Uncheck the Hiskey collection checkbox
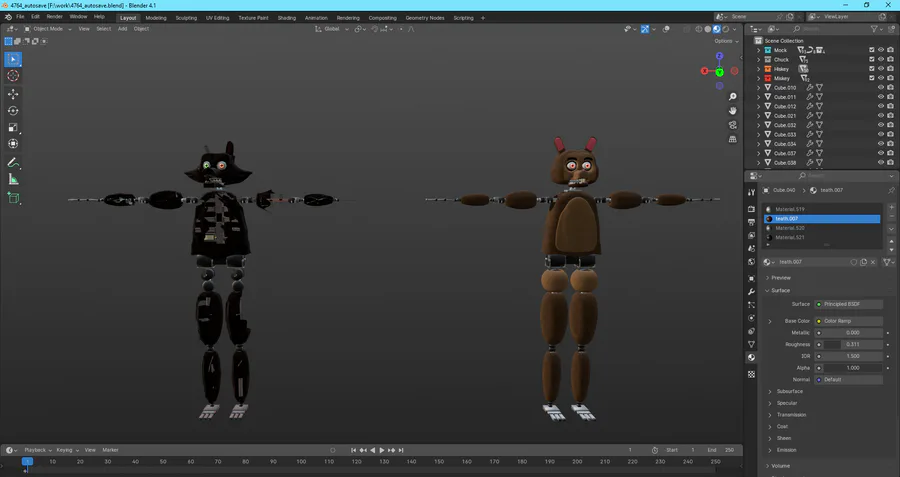This screenshot has height=477, width=900. tap(871, 69)
